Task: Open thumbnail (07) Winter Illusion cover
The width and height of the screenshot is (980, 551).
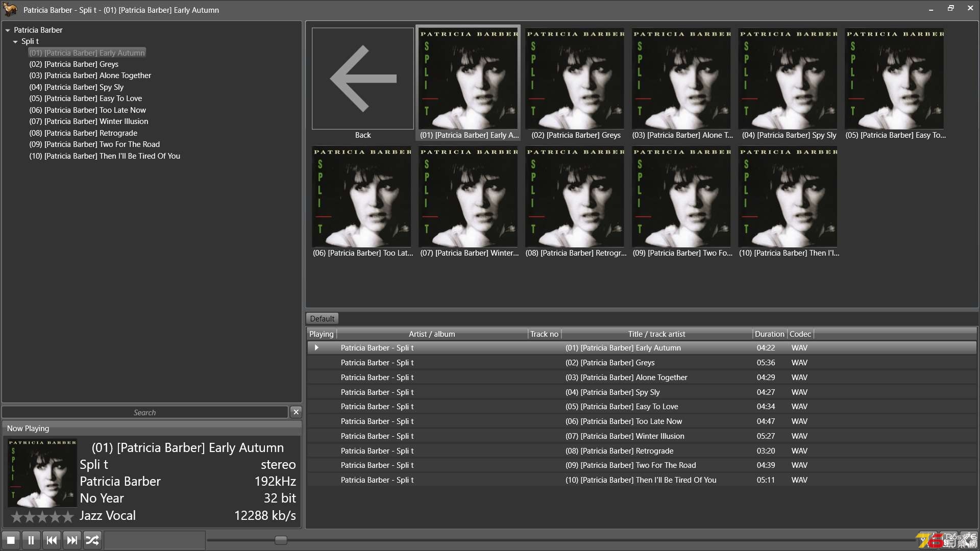Action: coord(469,197)
